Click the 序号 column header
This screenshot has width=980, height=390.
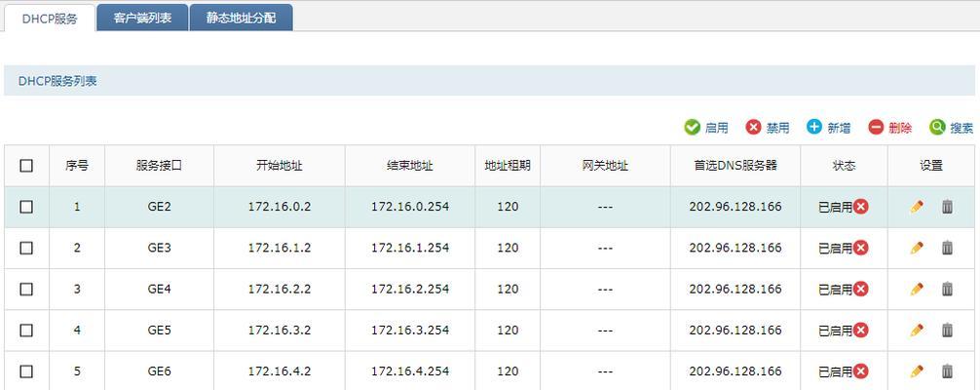point(77,166)
